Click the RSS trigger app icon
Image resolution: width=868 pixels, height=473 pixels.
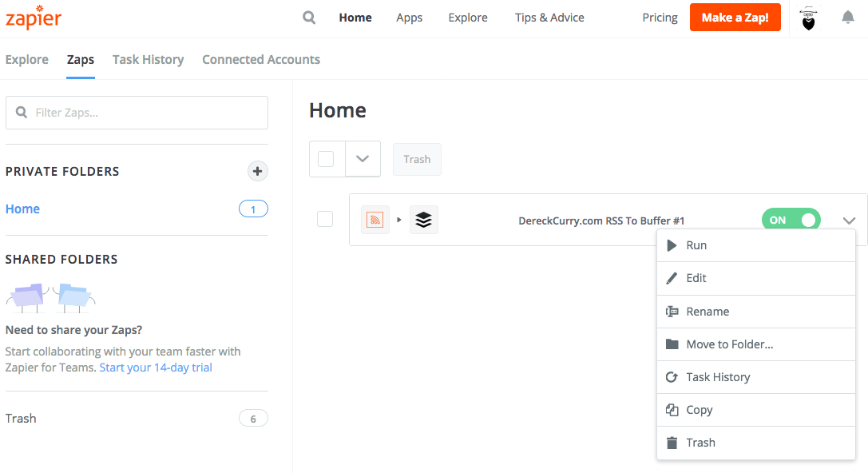point(375,220)
